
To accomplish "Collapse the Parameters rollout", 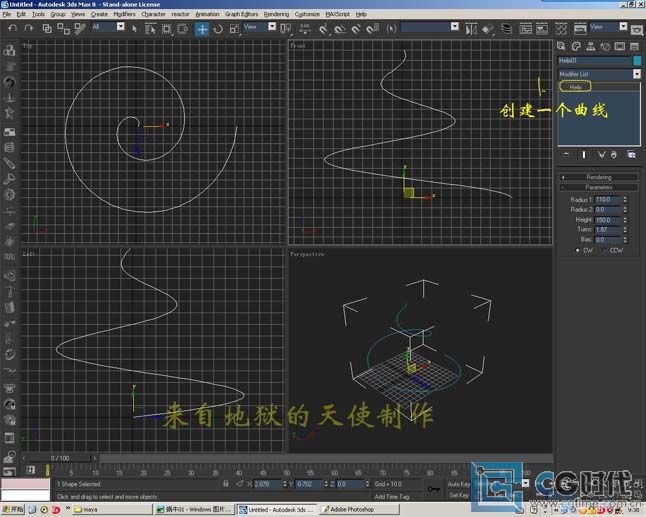I will 599,187.
